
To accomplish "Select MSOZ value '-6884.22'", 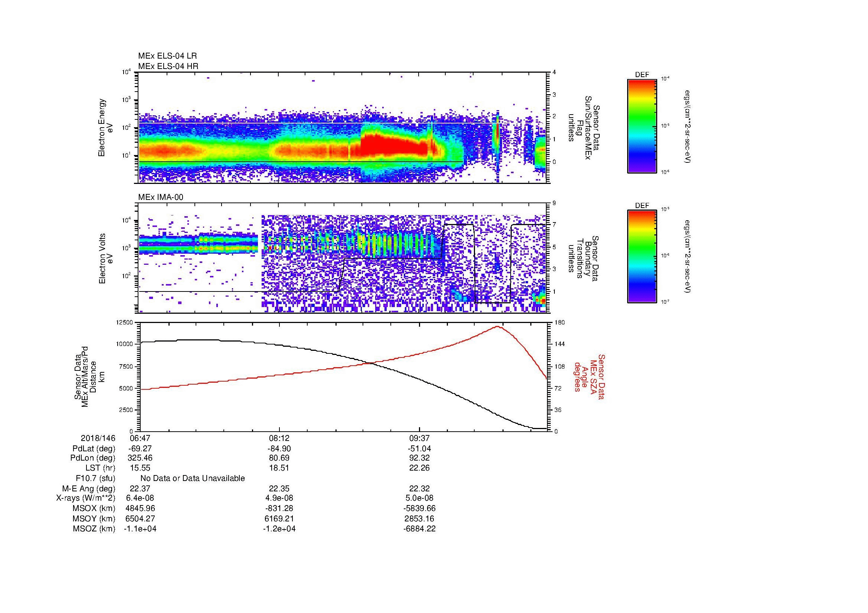I will coord(420,529).
